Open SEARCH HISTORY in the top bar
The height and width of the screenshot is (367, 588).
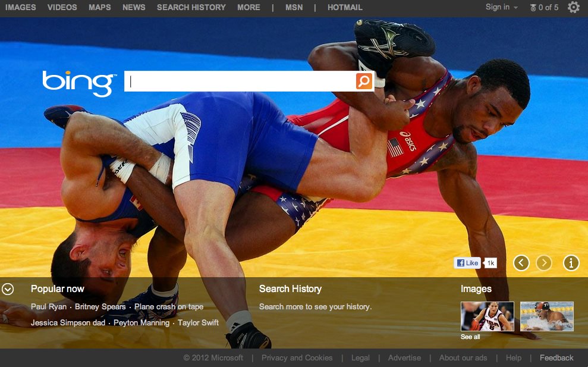tap(191, 7)
